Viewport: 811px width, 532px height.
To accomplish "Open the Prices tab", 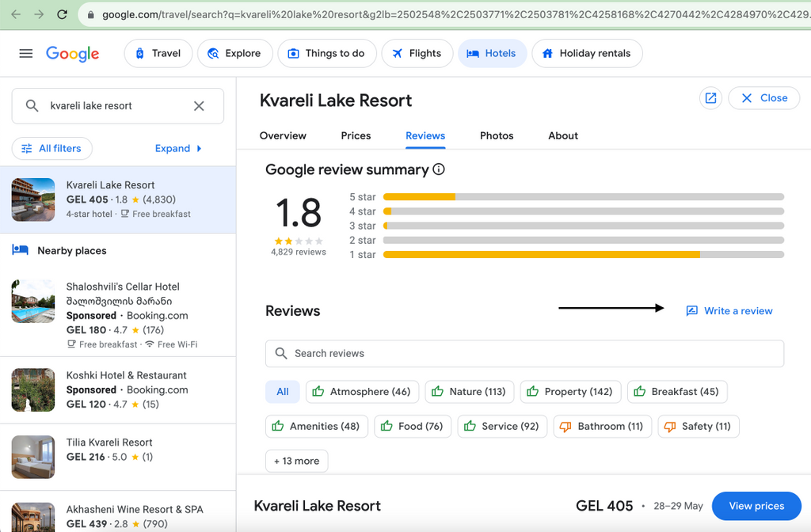I will coord(356,135).
